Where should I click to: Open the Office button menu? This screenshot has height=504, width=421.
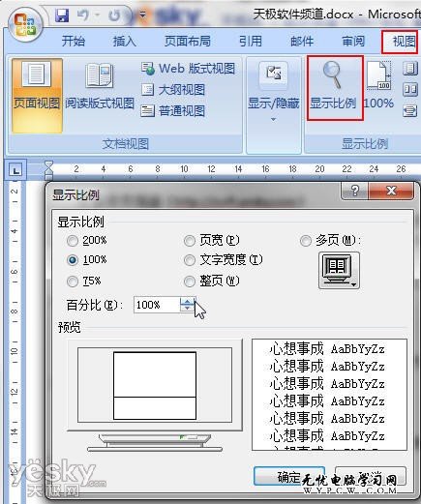(x=25, y=24)
